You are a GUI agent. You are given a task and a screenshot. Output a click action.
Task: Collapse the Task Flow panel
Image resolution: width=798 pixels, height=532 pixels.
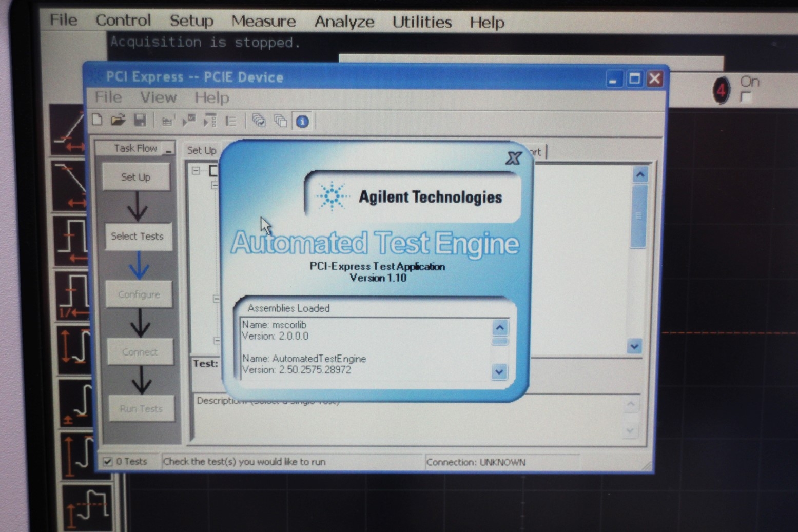[168, 149]
